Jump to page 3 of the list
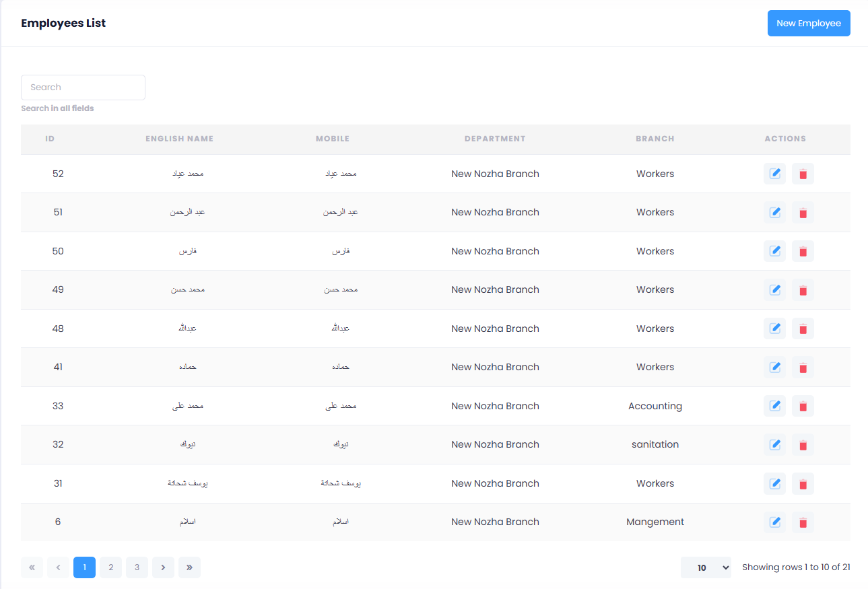Screen dimensions: 868x589 coord(137,567)
